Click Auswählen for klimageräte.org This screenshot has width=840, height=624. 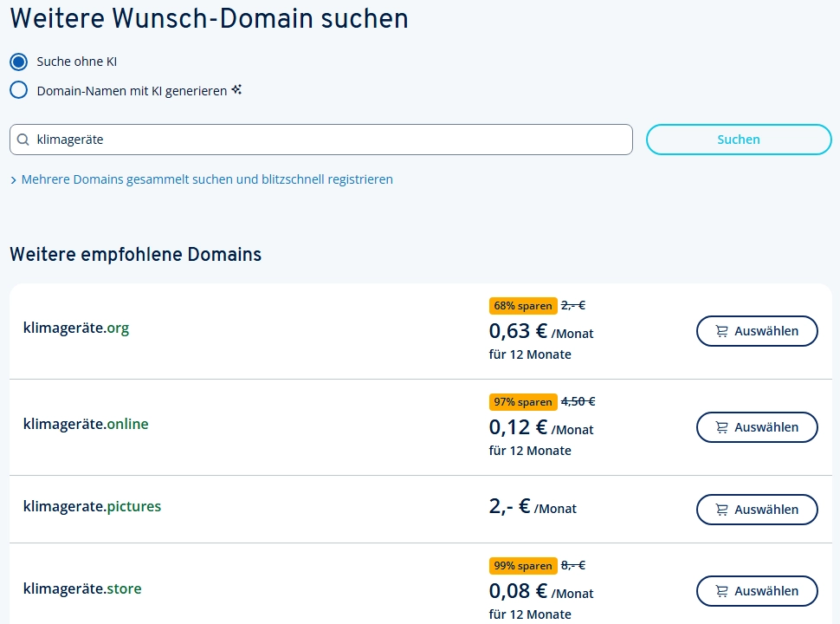pos(757,331)
